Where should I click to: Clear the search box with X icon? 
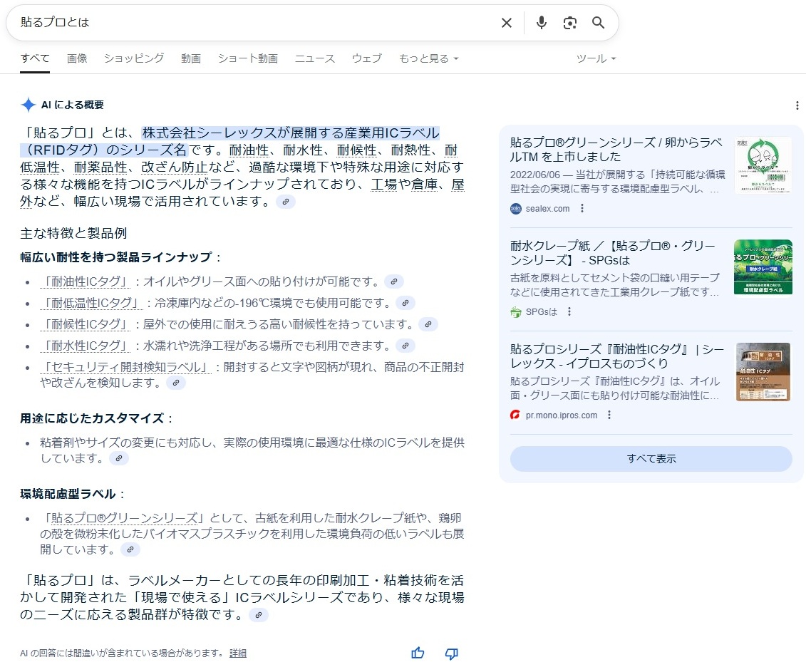[x=506, y=23]
